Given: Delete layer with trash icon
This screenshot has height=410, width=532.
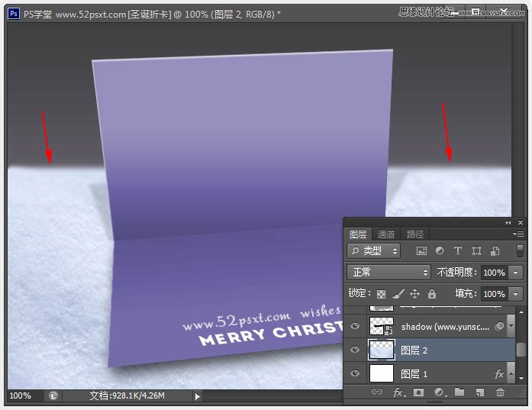Looking at the screenshot, I should [x=500, y=392].
